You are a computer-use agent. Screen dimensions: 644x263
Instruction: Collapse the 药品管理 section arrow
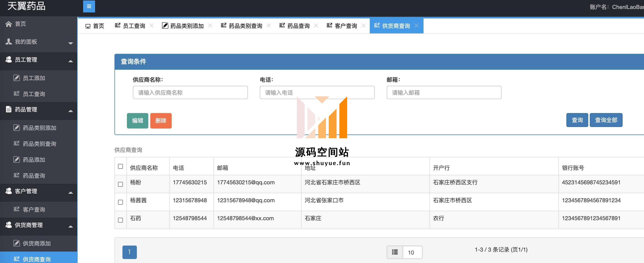tap(71, 111)
